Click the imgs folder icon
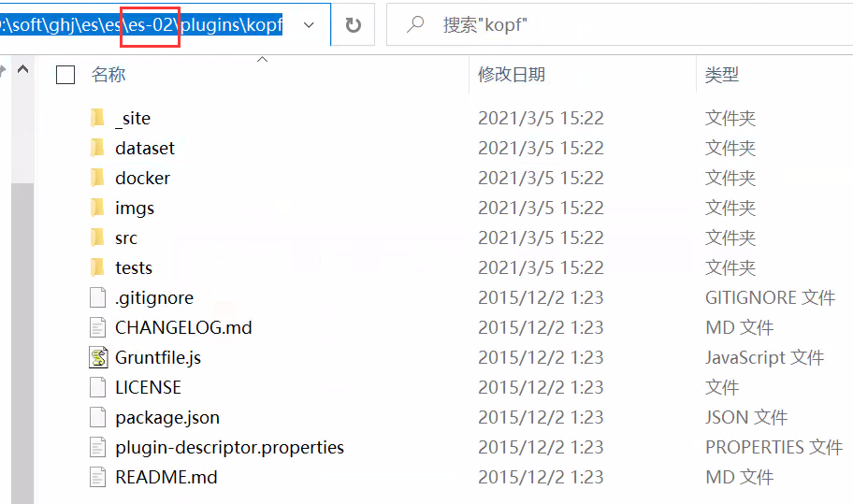Viewport: 853px width, 504px height. tap(97, 208)
